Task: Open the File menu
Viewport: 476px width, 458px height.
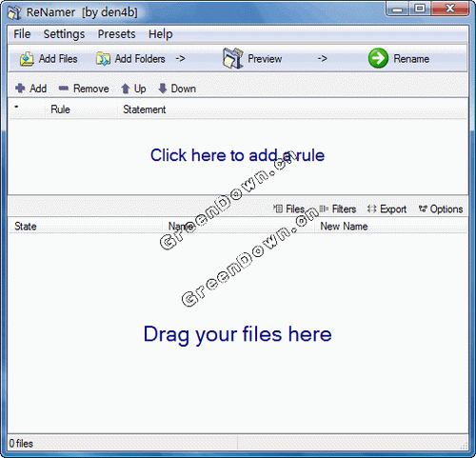Action: click(22, 34)
